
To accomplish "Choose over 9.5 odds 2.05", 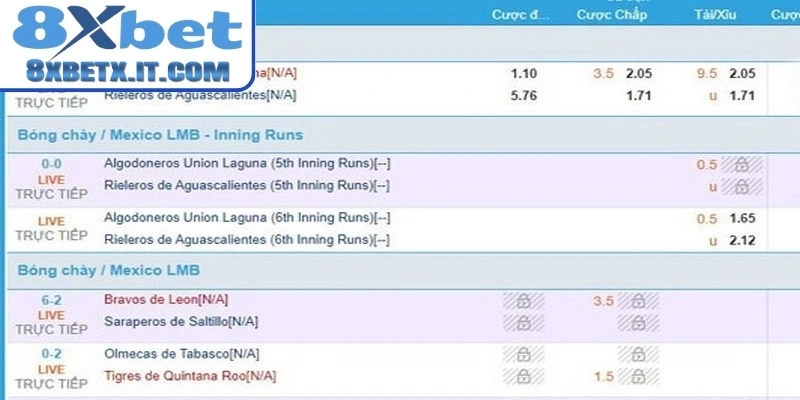I will click(742, 74).
